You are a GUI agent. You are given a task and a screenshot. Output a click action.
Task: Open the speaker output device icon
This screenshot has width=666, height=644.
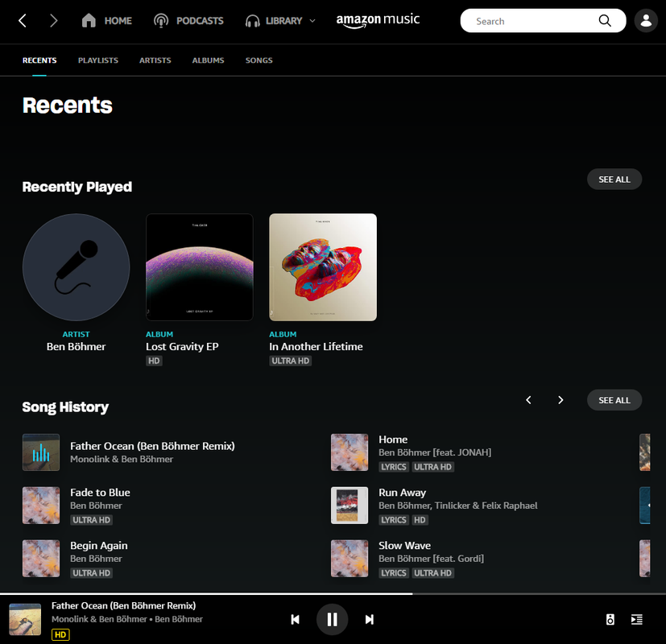pos(610,619)
